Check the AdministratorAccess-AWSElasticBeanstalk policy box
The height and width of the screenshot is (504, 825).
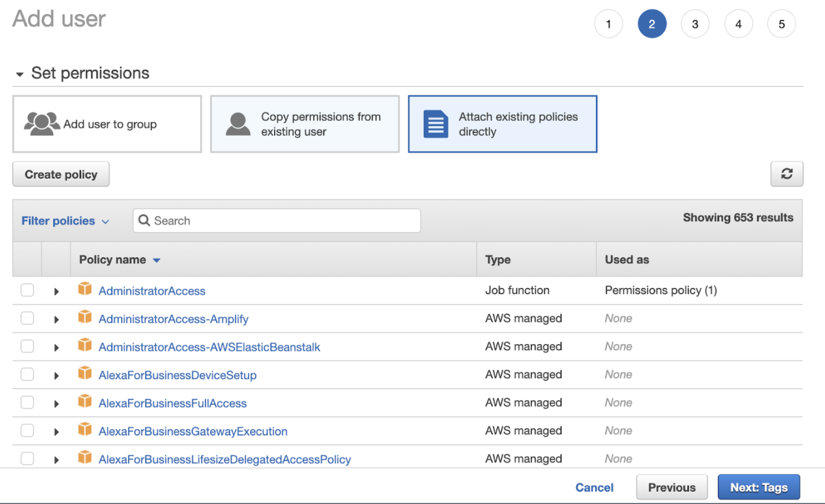pyautogui.click(x=27, y=347)
